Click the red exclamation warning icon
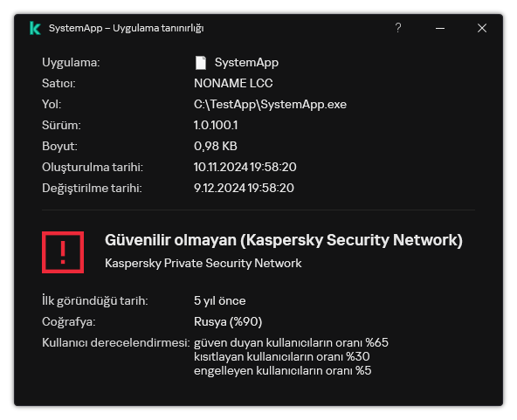 [x=63, y=252]
